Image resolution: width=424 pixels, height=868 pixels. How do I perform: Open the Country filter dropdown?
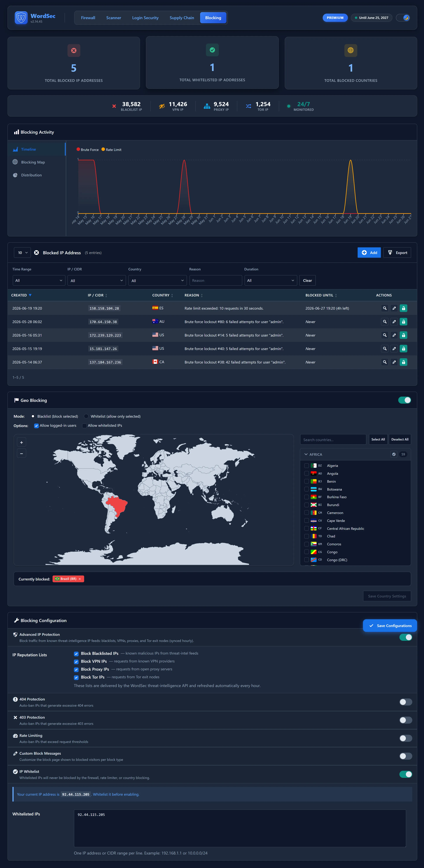(158, 280)
